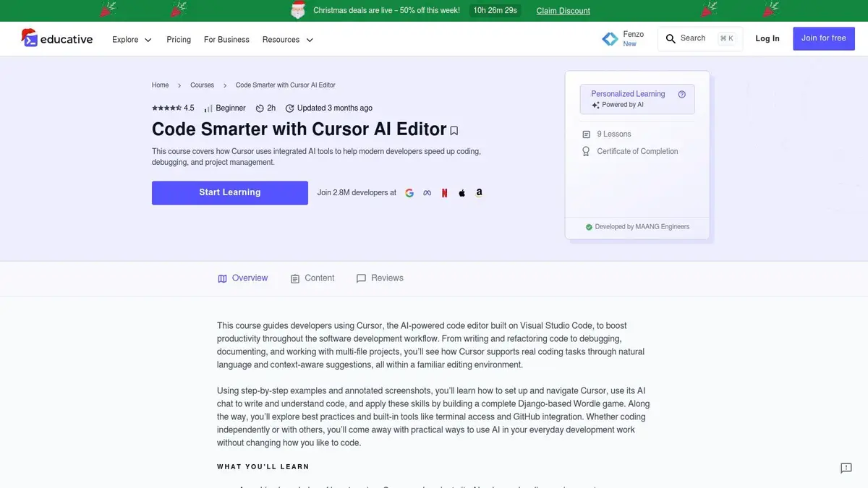Open Fenzo New feature
The width and height of the screenshot is (868, 488).
623,39
